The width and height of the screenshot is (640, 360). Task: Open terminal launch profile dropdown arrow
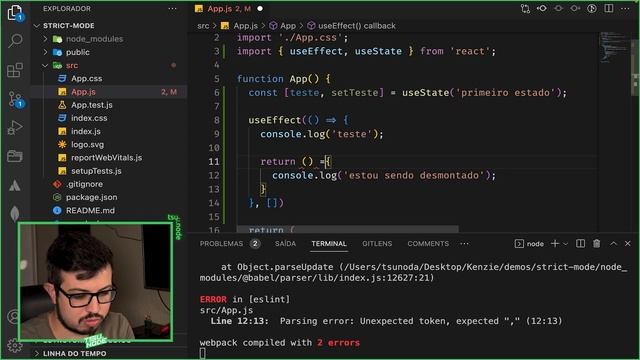(x=565, y=244)
